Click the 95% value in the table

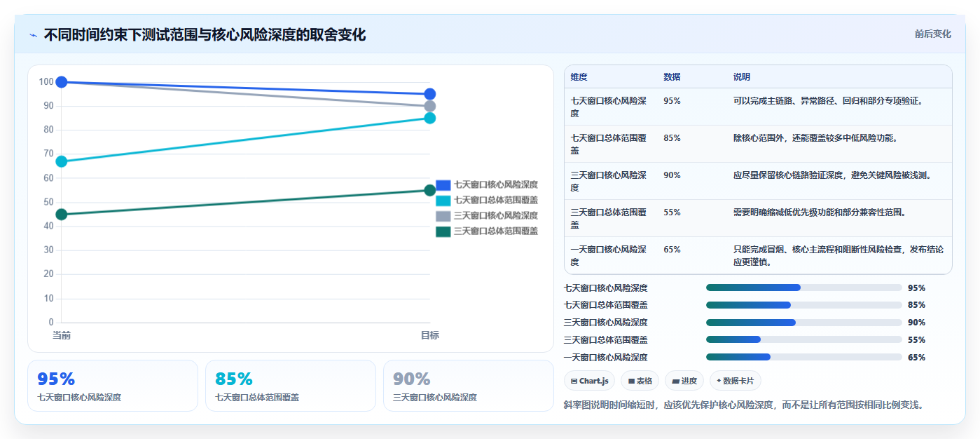[x=672, y=101]
